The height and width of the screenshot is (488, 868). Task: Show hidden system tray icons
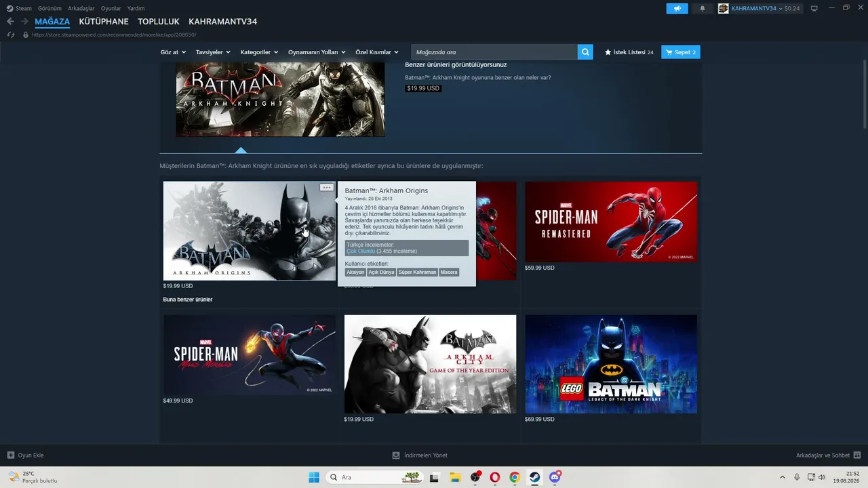click(x=783, y=477)
